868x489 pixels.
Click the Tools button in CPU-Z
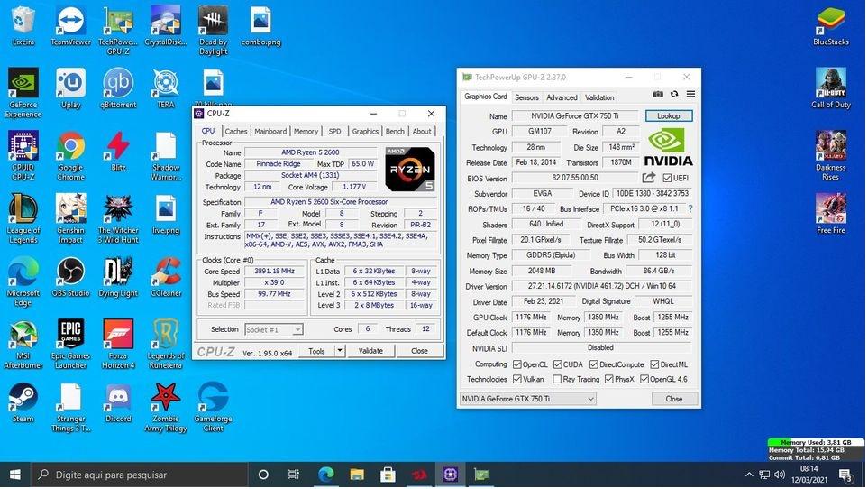pos(316,351)
